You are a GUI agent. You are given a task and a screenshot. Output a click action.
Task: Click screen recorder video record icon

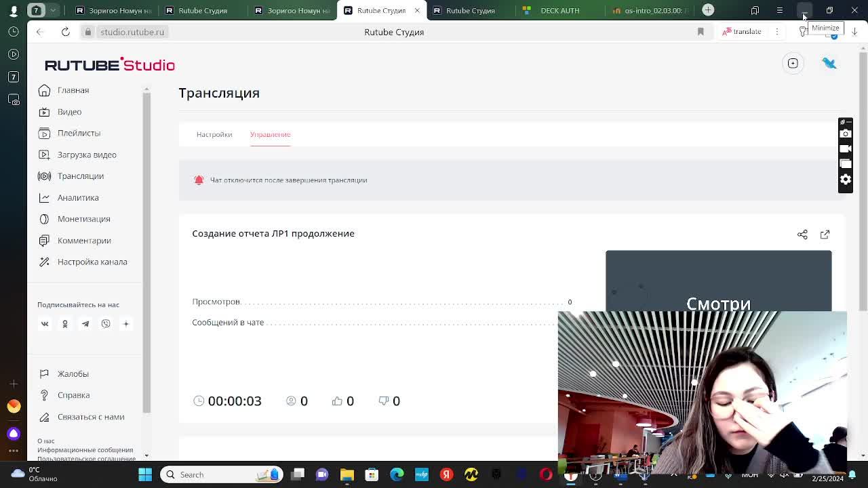[x=845, y=149]
